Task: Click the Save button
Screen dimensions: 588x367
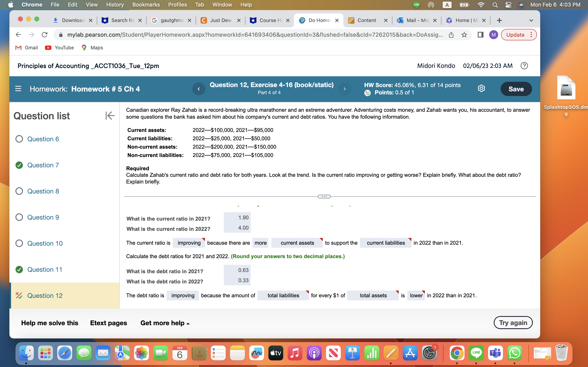Action: [516, 89]
